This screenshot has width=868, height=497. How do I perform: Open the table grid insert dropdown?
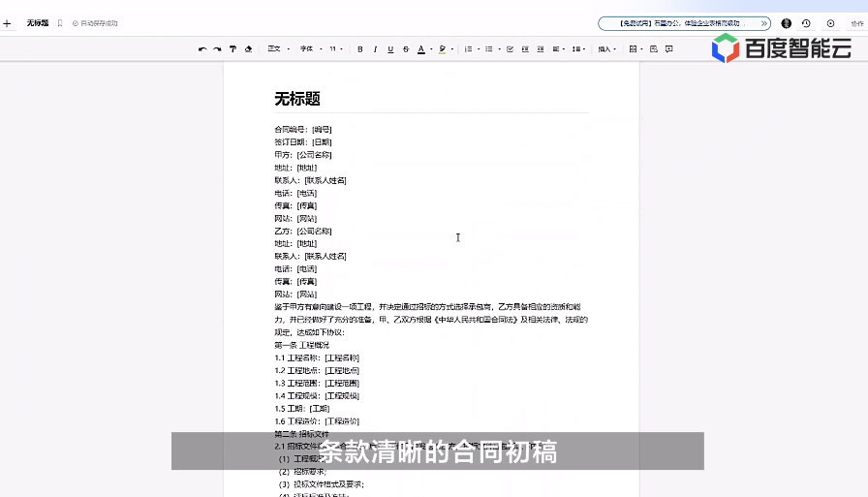pyautogui.click(x=636, y=49)
